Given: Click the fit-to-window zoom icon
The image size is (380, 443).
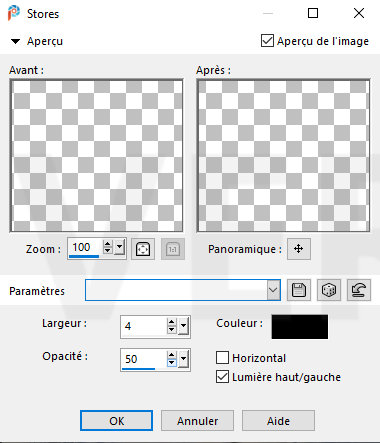Looking at the screenshot, I should [x=143, y=249].
